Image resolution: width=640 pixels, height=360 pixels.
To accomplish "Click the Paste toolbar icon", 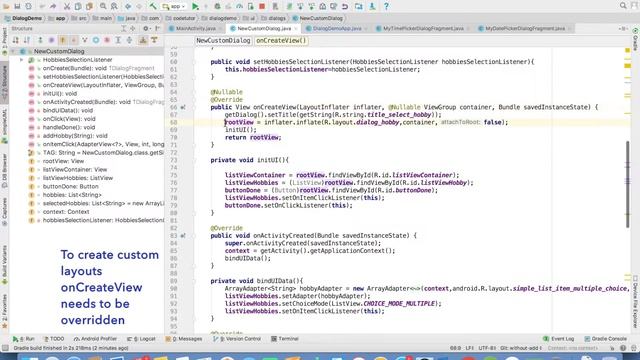I will [x=89, y=6].
